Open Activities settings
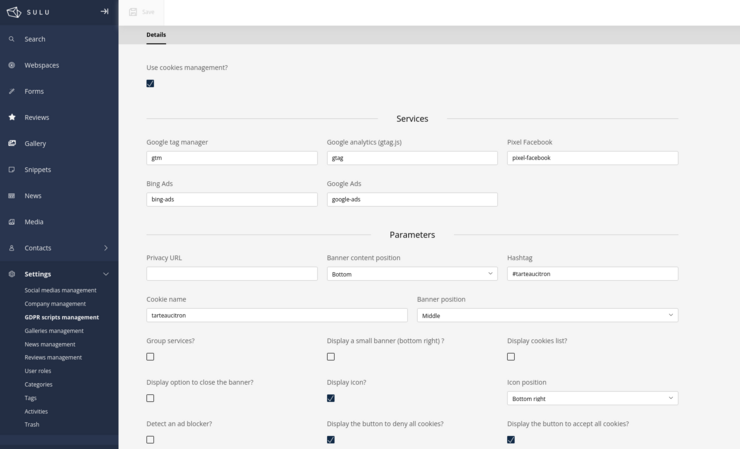The height and width of the screenshot is (449, 740). [x=36, y=412]
